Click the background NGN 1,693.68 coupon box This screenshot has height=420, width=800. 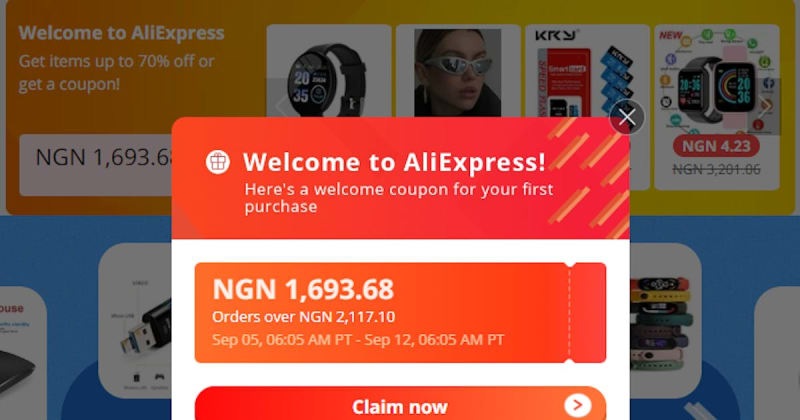[96, 165]
